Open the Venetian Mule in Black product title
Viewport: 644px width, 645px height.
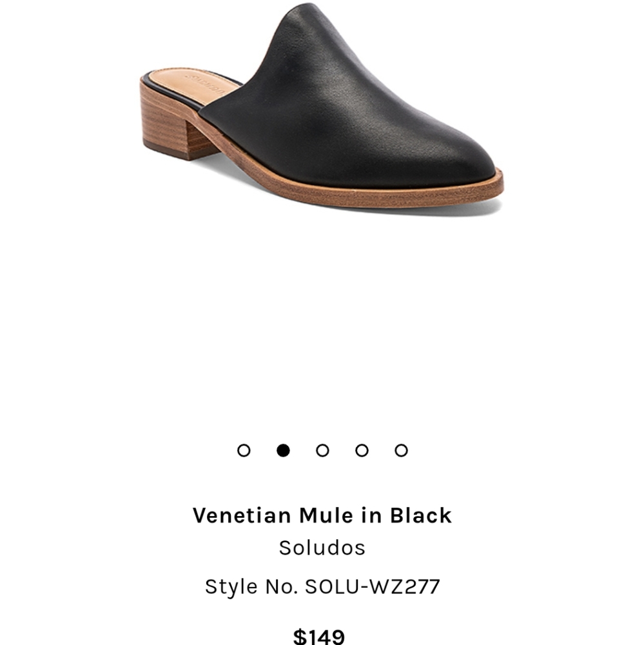click(x=322, y=515)
